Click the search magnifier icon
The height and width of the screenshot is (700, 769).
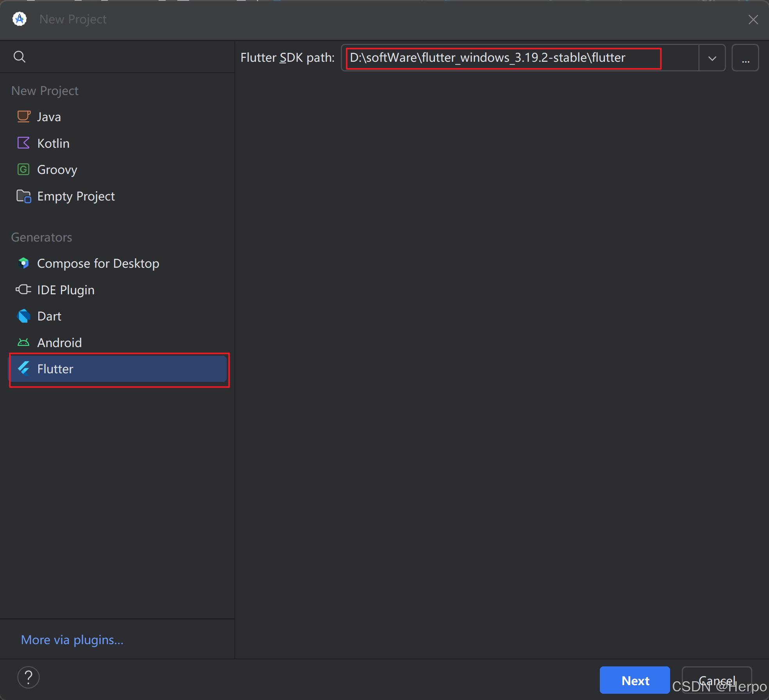pos(20,57)
